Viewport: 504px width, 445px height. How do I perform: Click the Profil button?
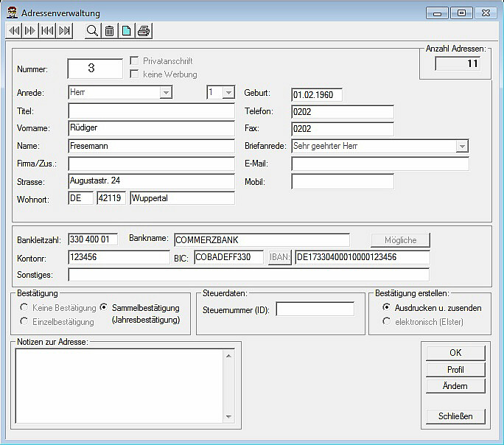point(455,369)
